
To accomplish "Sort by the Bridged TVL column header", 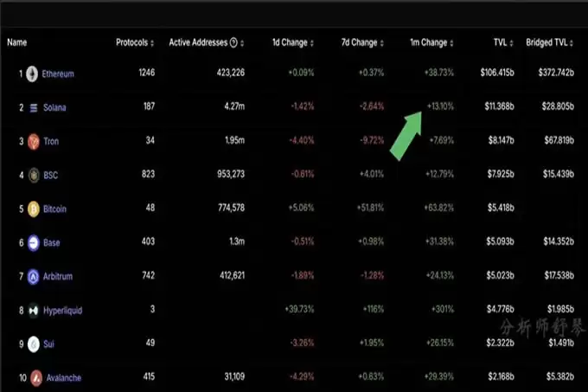I will 549,42.
